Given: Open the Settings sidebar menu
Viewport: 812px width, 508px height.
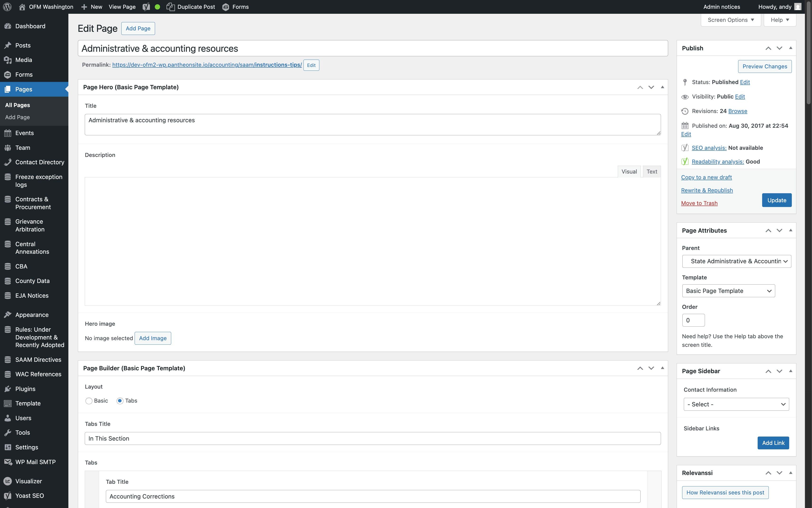Looking at the screenshot, I should (27, 447).
